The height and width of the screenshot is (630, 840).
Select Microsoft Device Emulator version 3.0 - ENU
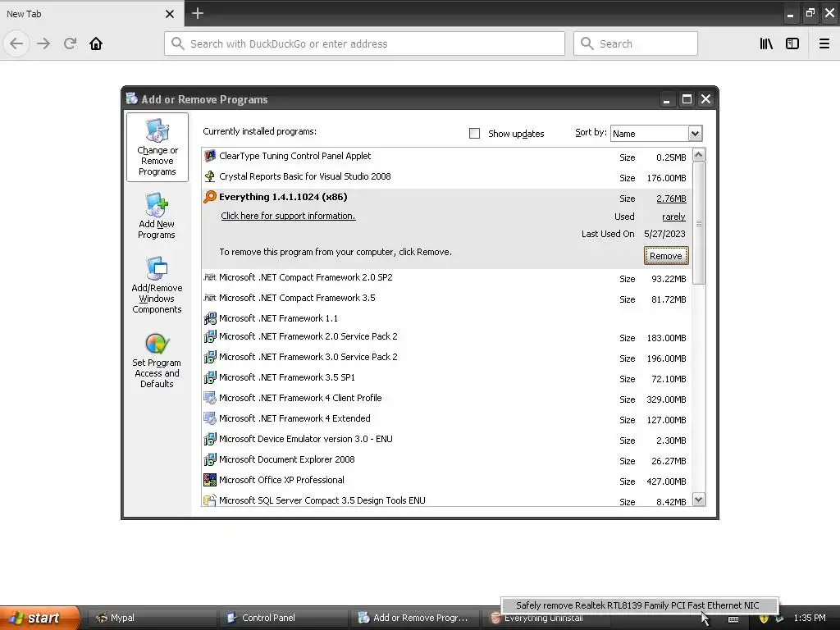[447, 440]
